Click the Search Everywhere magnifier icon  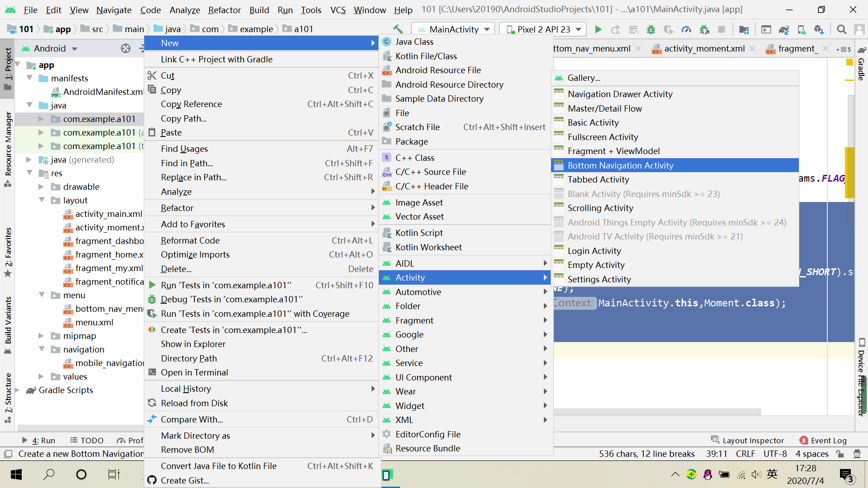(x=841, y=29)
